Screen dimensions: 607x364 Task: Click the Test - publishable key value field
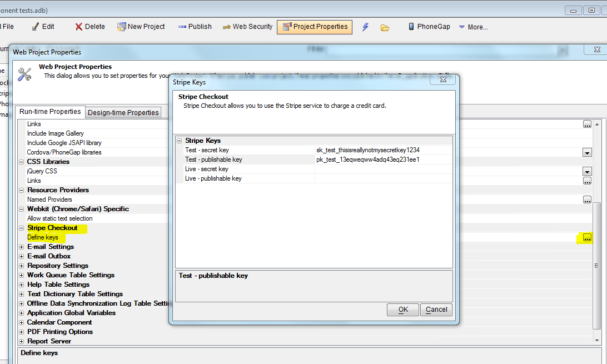click(383, 159)
